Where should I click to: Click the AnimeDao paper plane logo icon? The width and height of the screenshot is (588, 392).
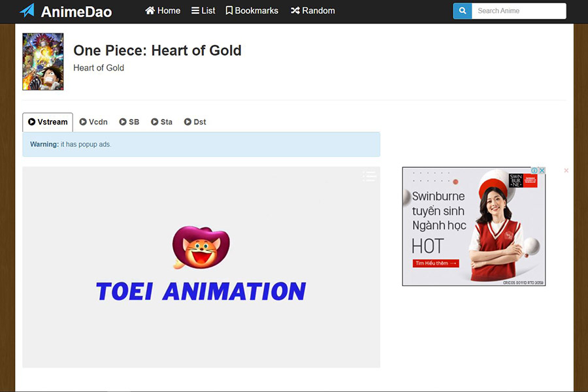coord(27,11)
